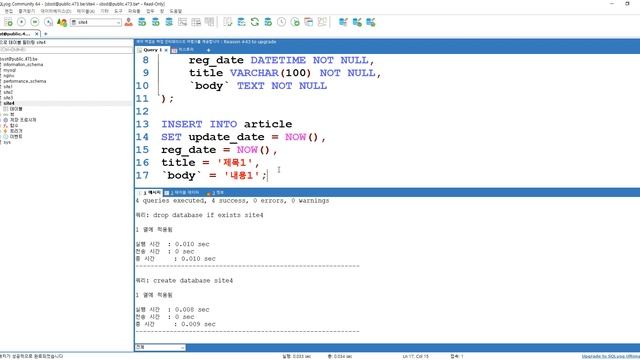Click the table filter input field
Viewport: 640px width, 360px height.
66,49
